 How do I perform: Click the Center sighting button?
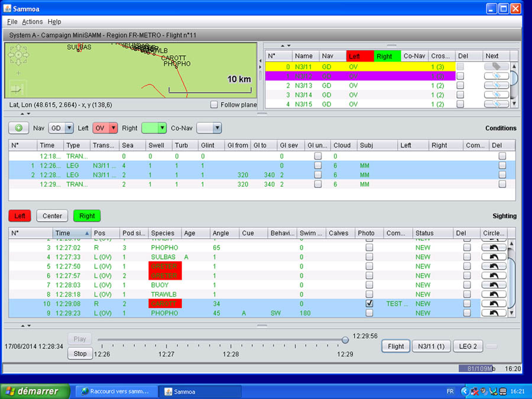[52, 216]
